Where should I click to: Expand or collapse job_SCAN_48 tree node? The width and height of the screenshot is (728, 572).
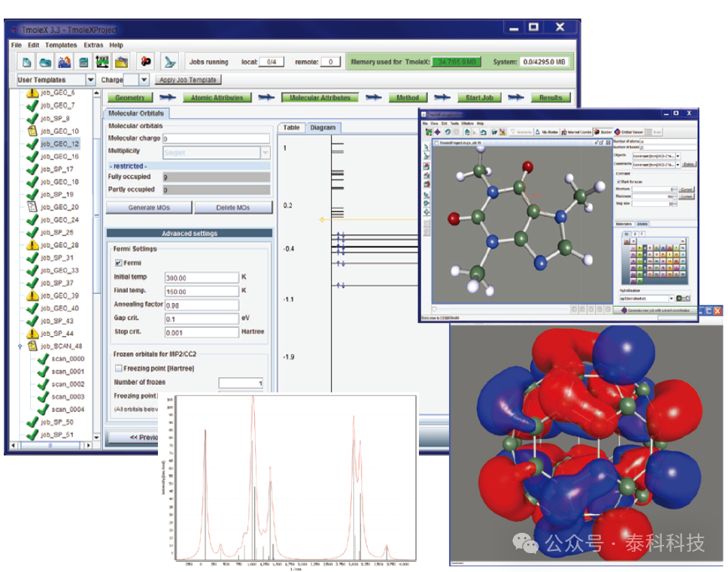tap(20, 346)
